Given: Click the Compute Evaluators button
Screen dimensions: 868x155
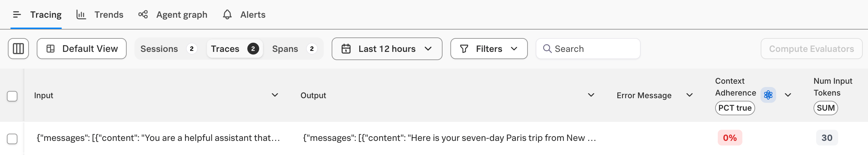Looking at the screenshot, I should click(811, 49).
